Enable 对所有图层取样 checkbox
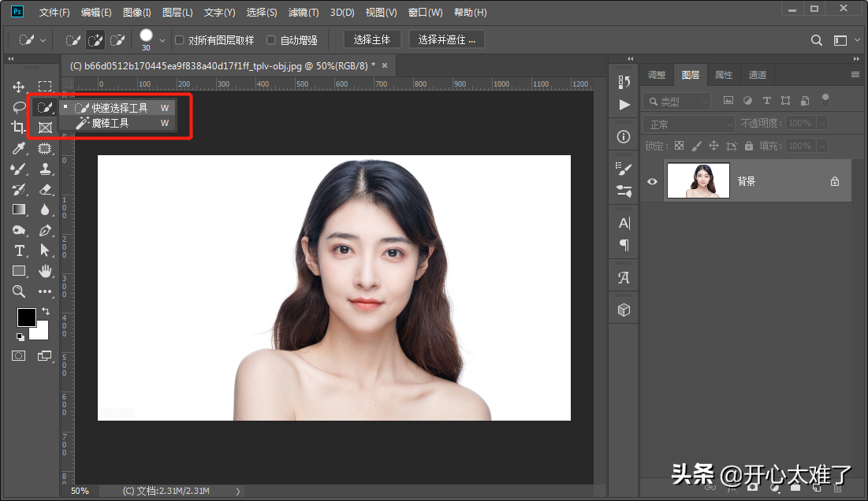The width and height of the screenshot is (868, 501). tap(180, 40)
